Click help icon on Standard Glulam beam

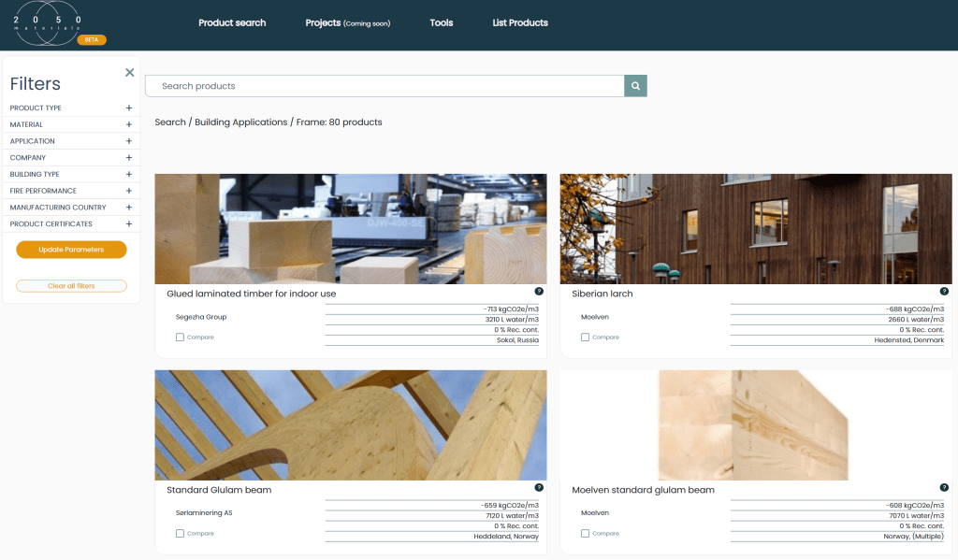tap(539, 488)
